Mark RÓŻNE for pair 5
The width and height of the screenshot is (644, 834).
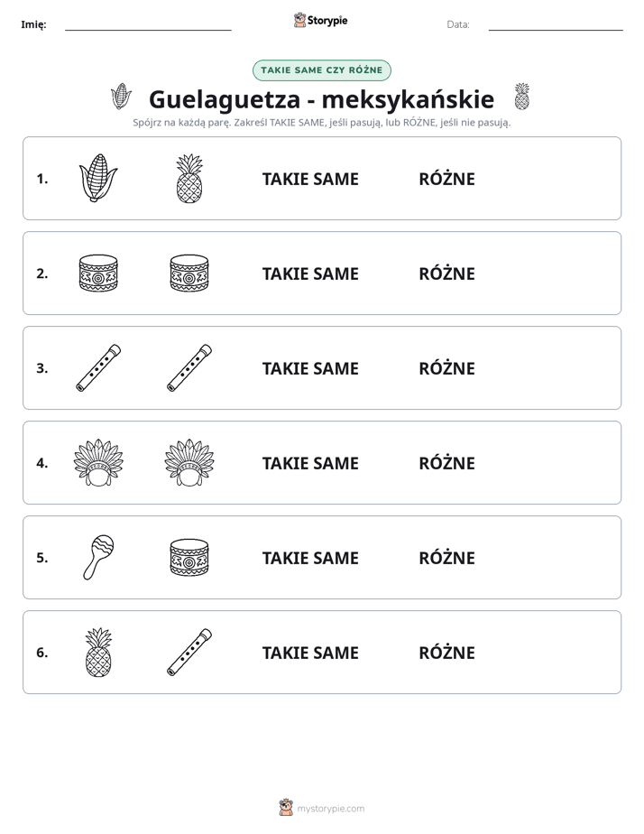coord(446,558)
